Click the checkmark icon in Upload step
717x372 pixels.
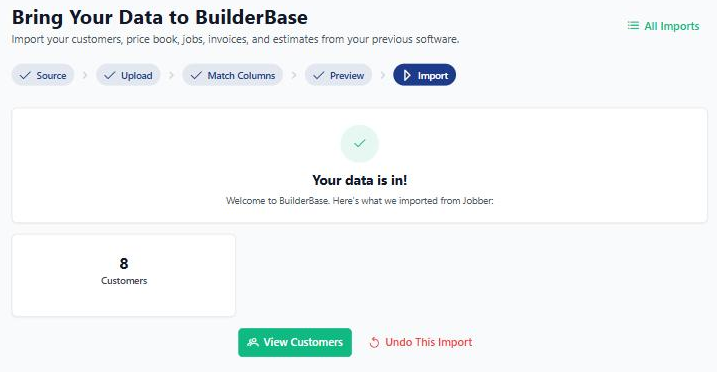(109, 75)
